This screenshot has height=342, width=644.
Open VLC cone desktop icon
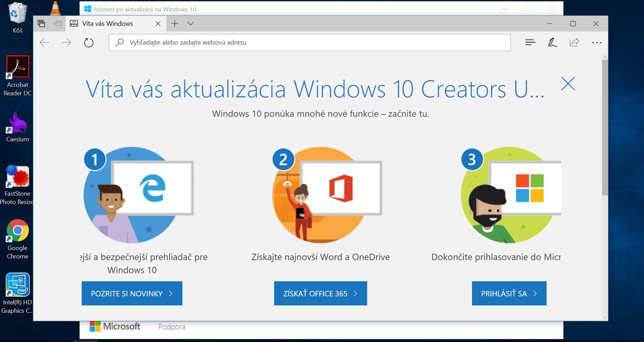55,8
